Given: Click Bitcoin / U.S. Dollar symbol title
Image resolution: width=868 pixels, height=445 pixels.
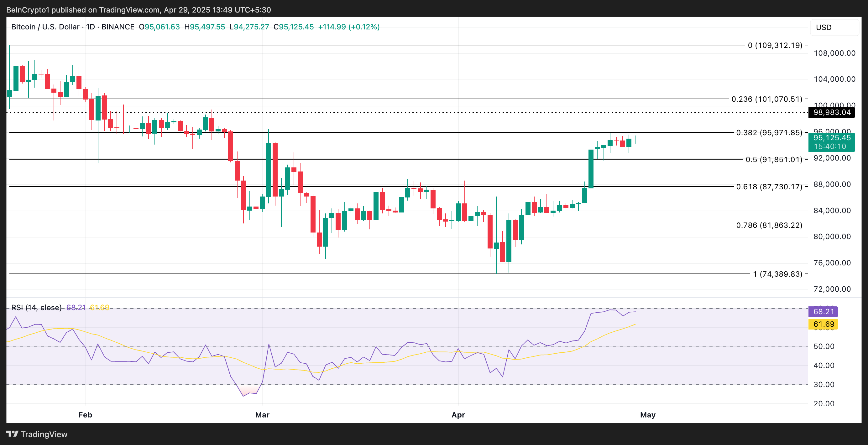Looking at the screenshot, I should (45, 27).
